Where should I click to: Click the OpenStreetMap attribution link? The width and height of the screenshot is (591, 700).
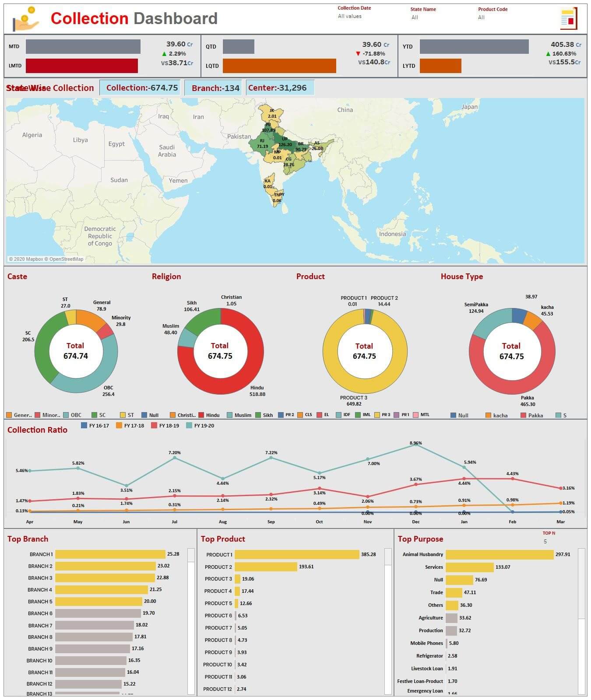(x=64, y=259)
